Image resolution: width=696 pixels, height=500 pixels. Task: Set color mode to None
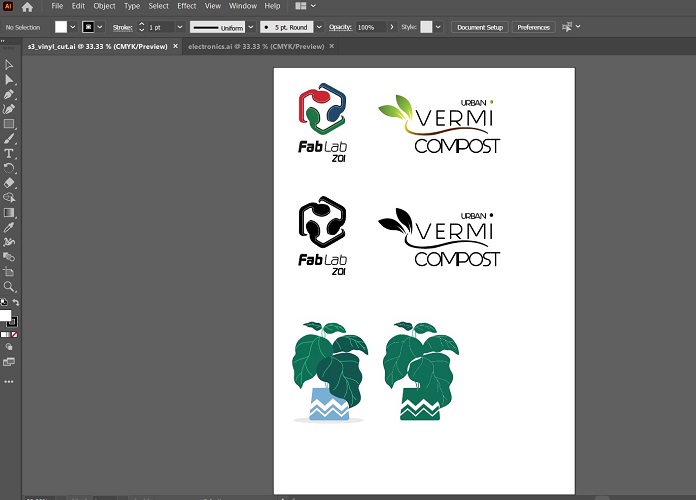click(15, 335)
